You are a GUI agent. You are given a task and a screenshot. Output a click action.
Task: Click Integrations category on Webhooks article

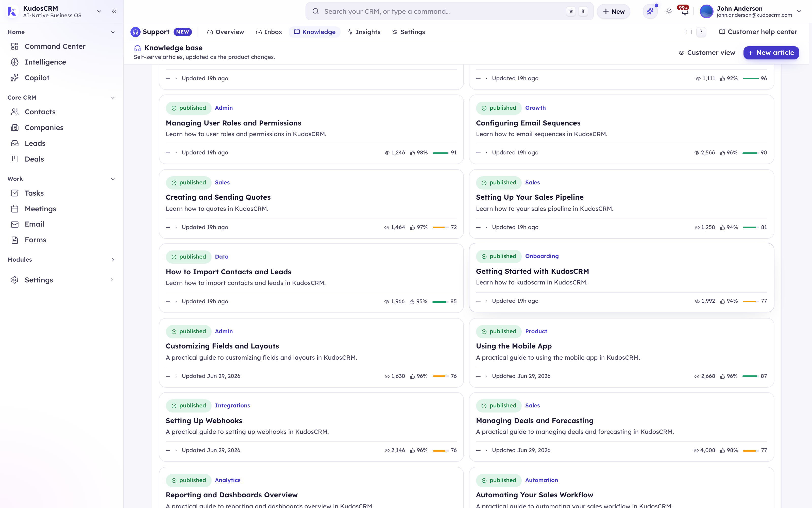(232, 406)
